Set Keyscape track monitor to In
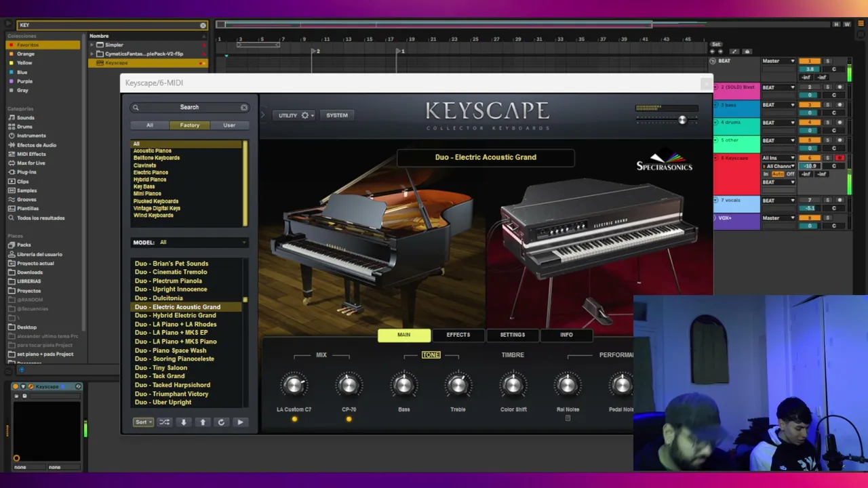 click(766, 174)
